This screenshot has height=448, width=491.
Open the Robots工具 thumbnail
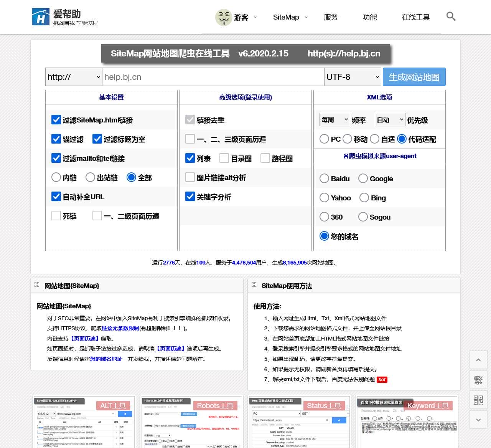tap(191, 422)
